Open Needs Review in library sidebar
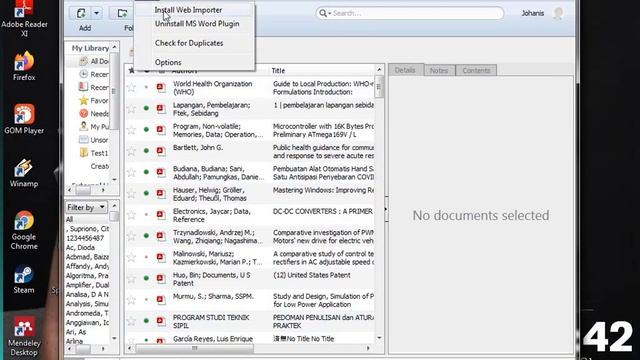This screenshot has height=360, width=640. 93,113
